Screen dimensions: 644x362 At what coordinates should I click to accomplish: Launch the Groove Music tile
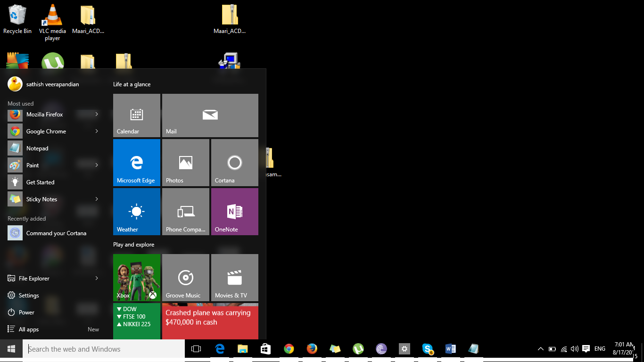click(185, 278)
